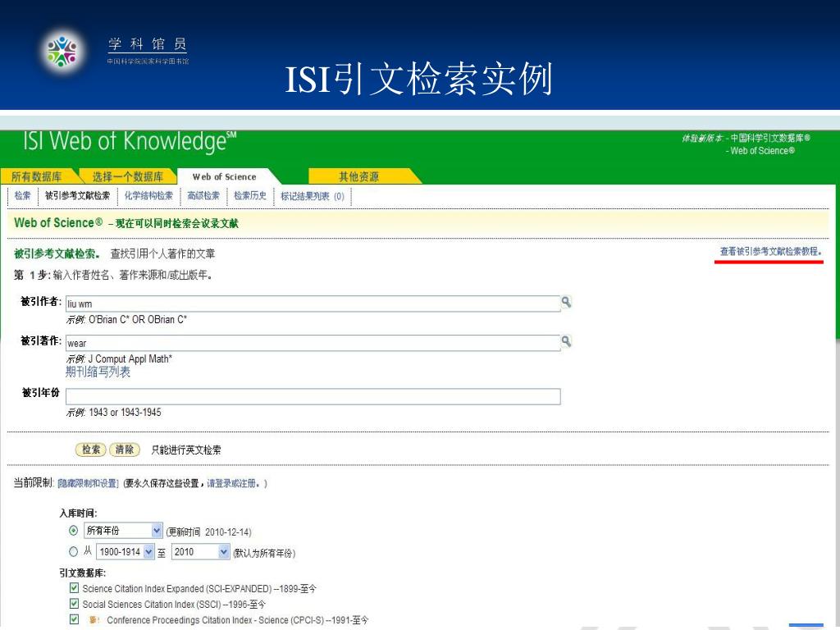Select the 所有年份 radio button
Screen dimensions: 840x630
(73, 531)
